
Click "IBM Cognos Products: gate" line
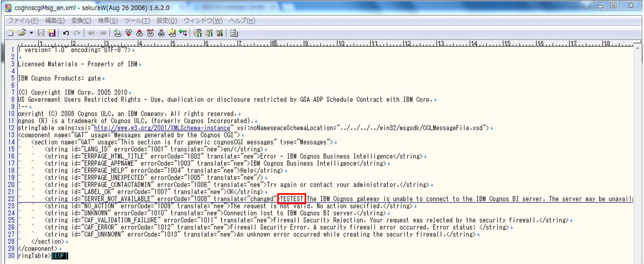pos(59,78)
